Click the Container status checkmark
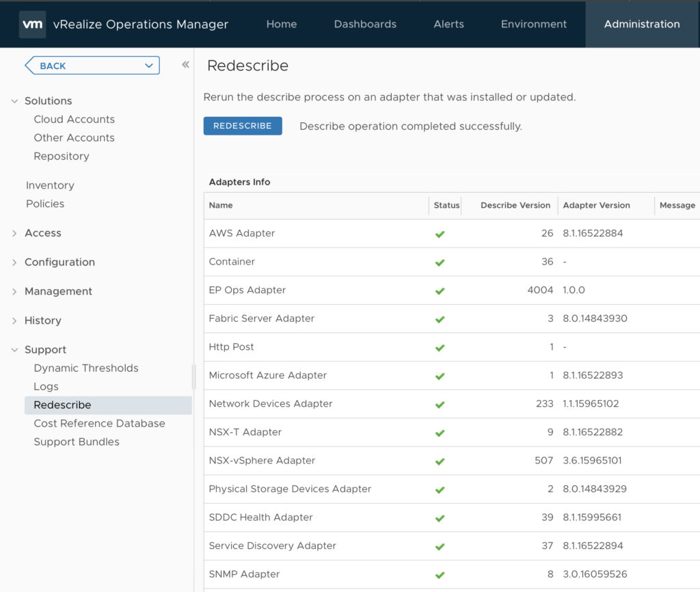 [440, 263]
